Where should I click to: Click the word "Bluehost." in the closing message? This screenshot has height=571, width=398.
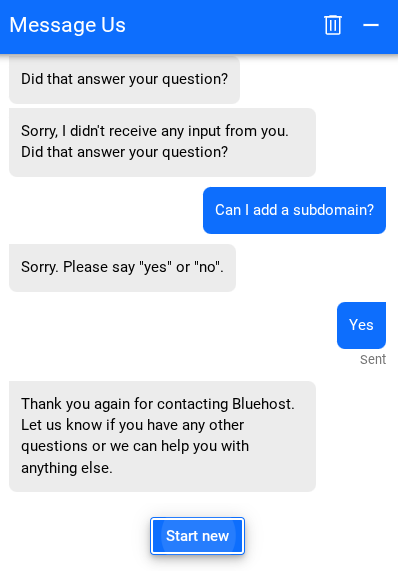pos(263,404)
